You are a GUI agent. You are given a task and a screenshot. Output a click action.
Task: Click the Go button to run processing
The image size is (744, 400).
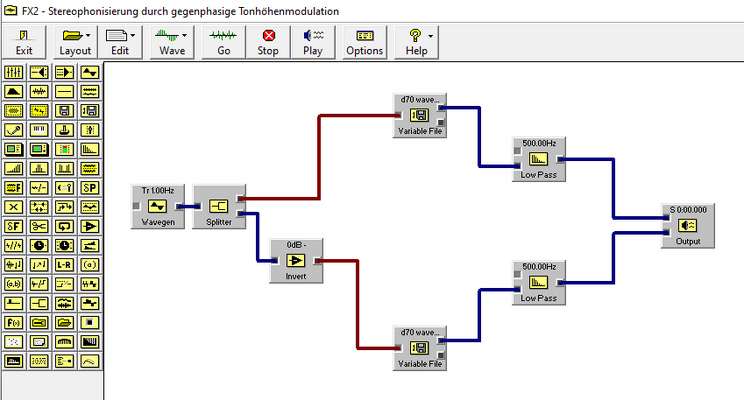[223, 42]
